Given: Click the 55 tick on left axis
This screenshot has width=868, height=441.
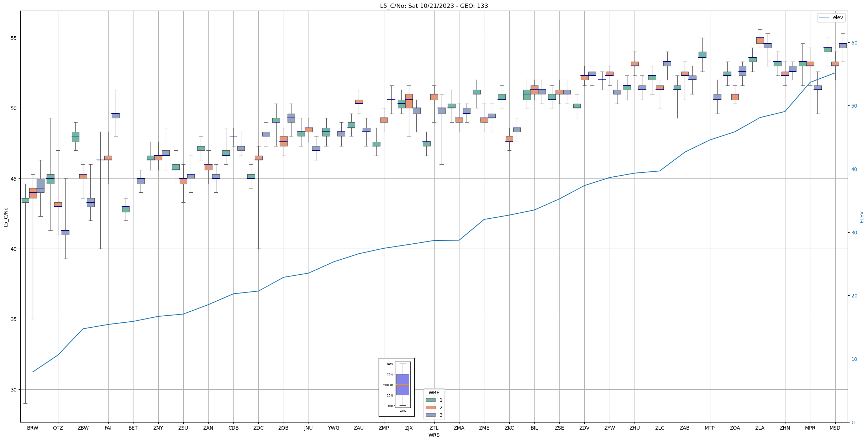Looking at the screenshot, I should point(14,38).
